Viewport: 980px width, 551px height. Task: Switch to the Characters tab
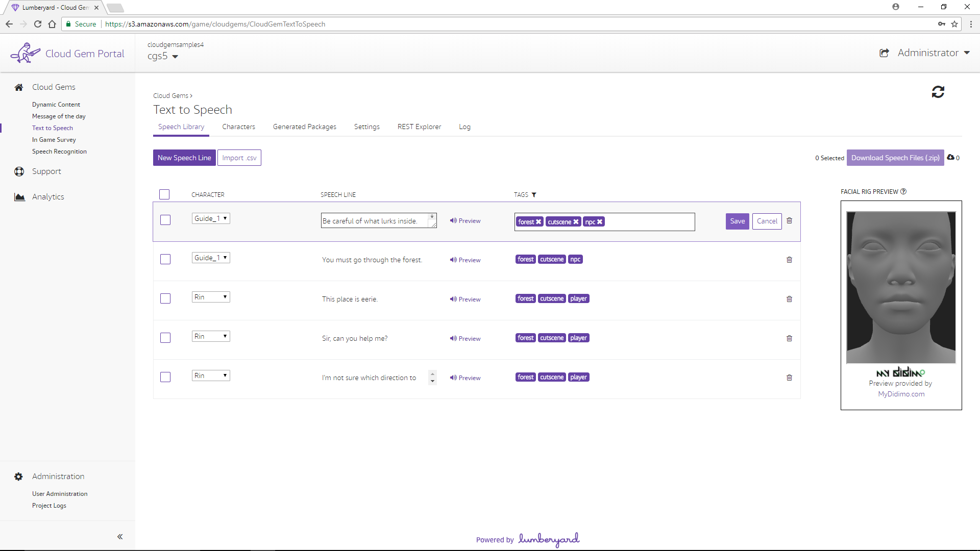pos(238,127)
